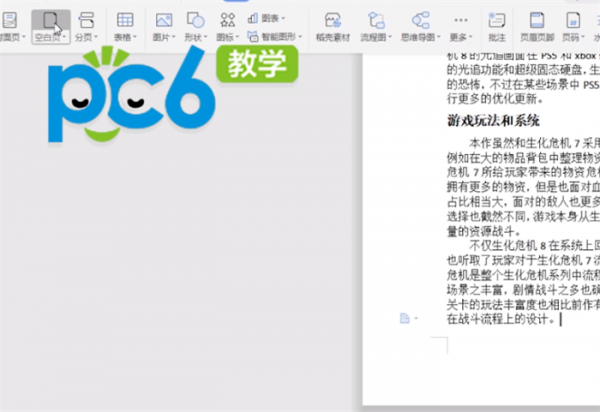
Task: Click the line starting 拥有更多的物资
Action: 523,187
